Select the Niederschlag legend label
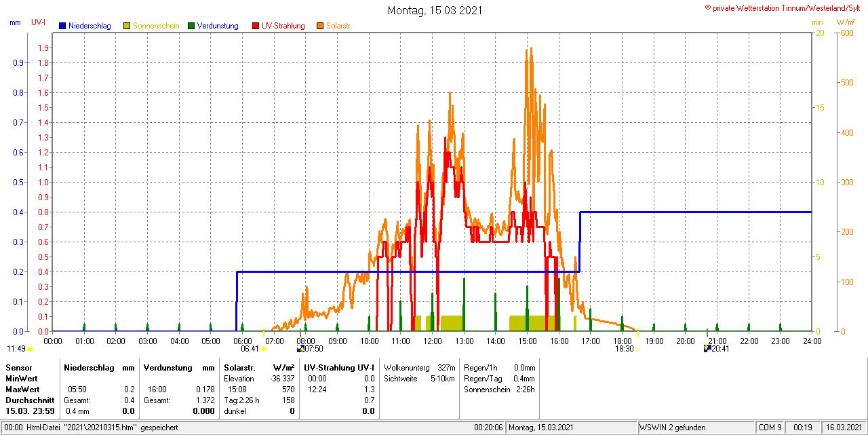Viewport: 868px width, 435px height. [x=90, y=26]
